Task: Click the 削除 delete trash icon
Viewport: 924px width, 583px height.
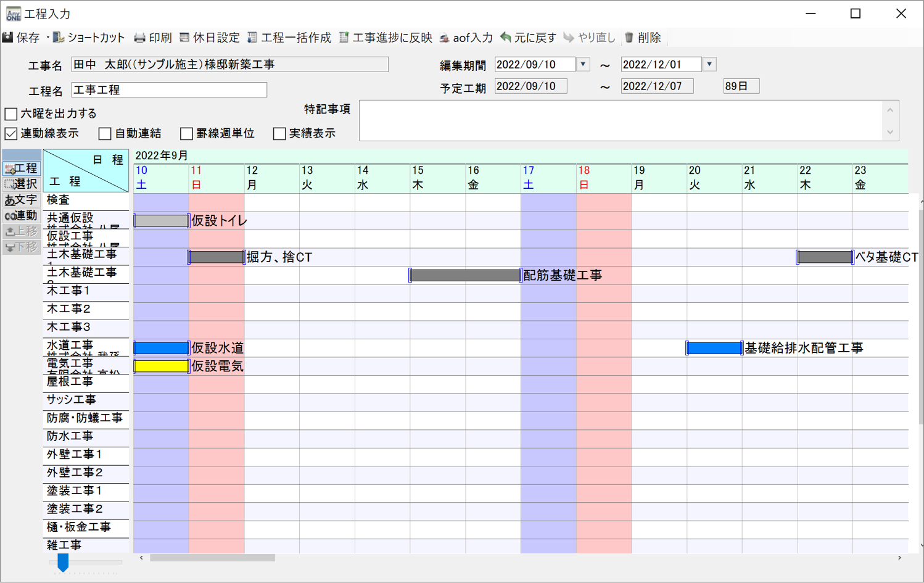Action: pyautogui.click(x=629, y=38)
